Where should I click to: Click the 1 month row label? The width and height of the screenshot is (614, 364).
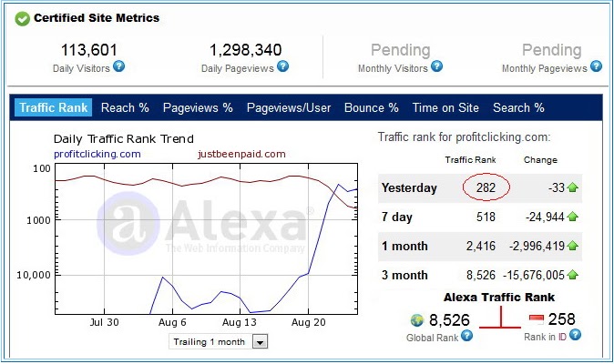[x=404, y=246]
